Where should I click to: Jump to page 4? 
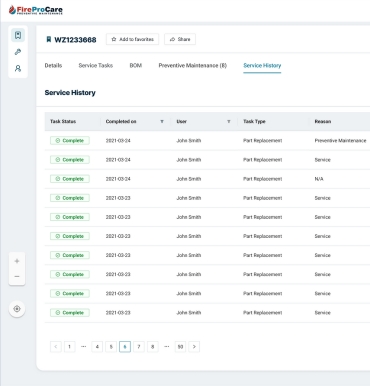tap(97, 347)
